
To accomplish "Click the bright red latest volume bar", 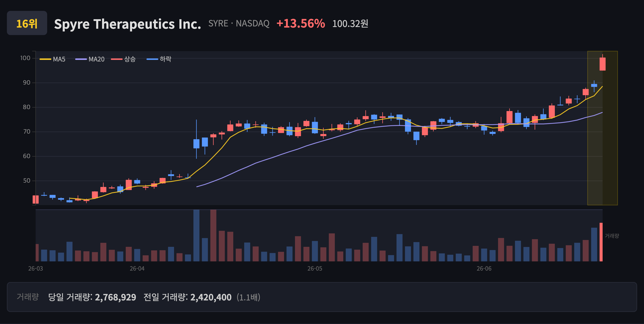I will [x=601, y=242].
